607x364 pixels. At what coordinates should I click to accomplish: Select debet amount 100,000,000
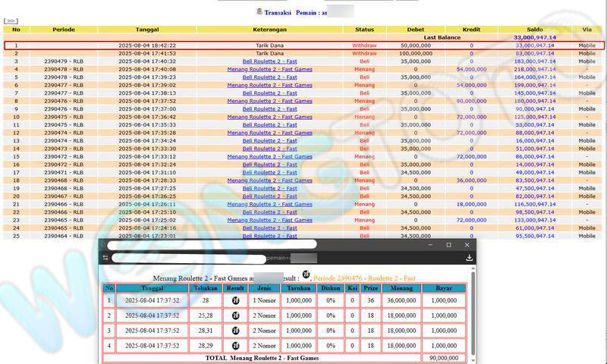(x=415, y=53)
